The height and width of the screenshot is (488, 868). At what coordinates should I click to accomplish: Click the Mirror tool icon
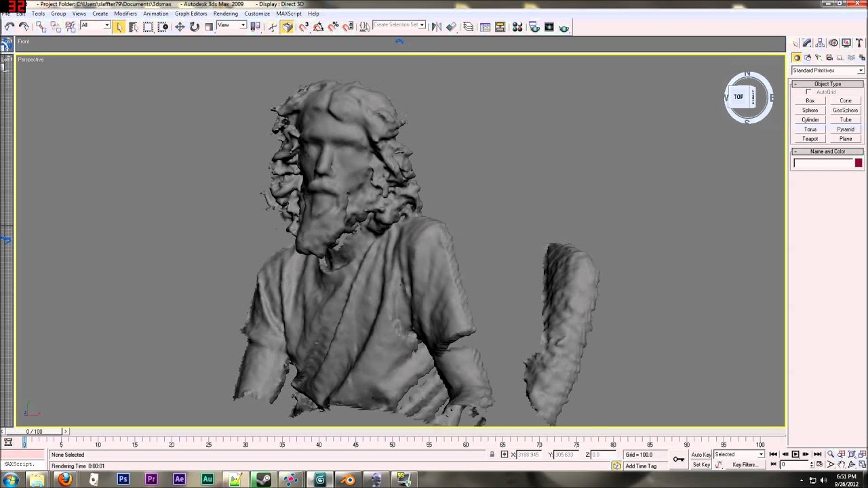[x=436, y=27]
